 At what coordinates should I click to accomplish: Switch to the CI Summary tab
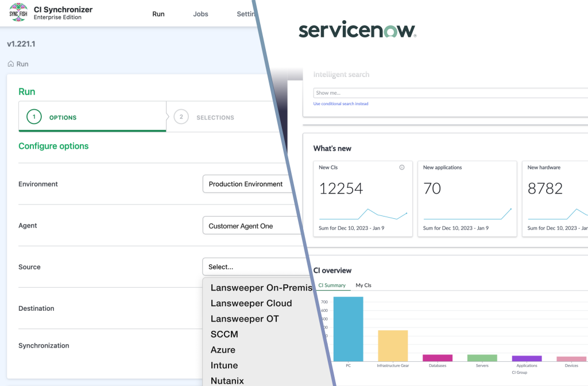click(332, 285)
